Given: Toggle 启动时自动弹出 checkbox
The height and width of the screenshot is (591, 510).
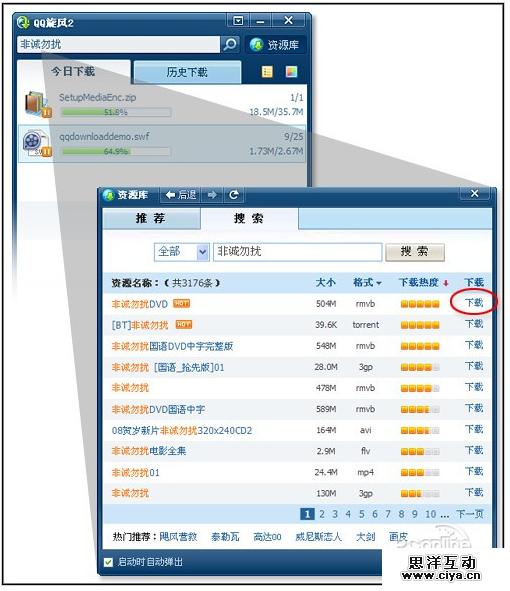Looking at the screenshot, I should coord(108,563).
